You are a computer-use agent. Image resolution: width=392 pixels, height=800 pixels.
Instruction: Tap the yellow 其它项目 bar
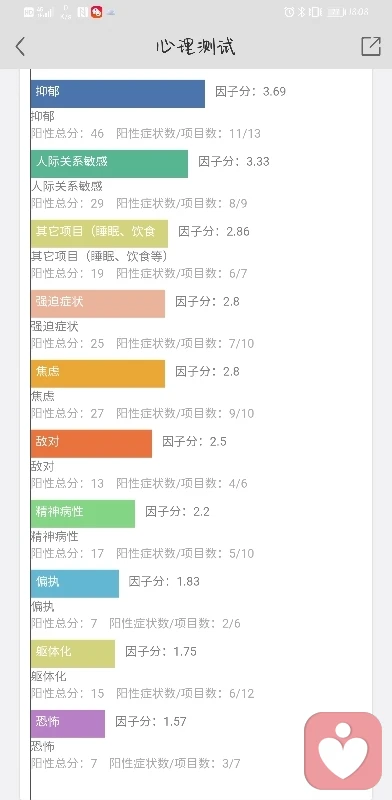click(100, 234)
